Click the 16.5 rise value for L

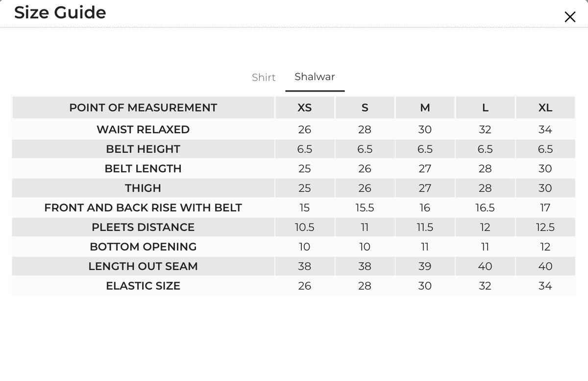[x=485, y=208]
